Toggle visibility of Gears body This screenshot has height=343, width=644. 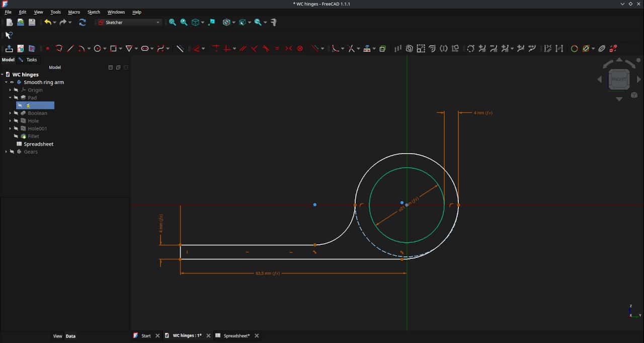click(x=12, y=152)
